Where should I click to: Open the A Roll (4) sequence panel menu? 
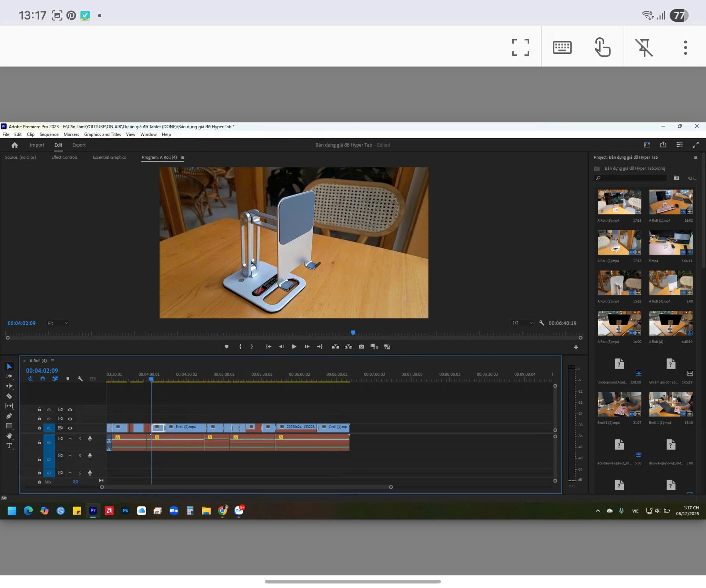[52, 361]
